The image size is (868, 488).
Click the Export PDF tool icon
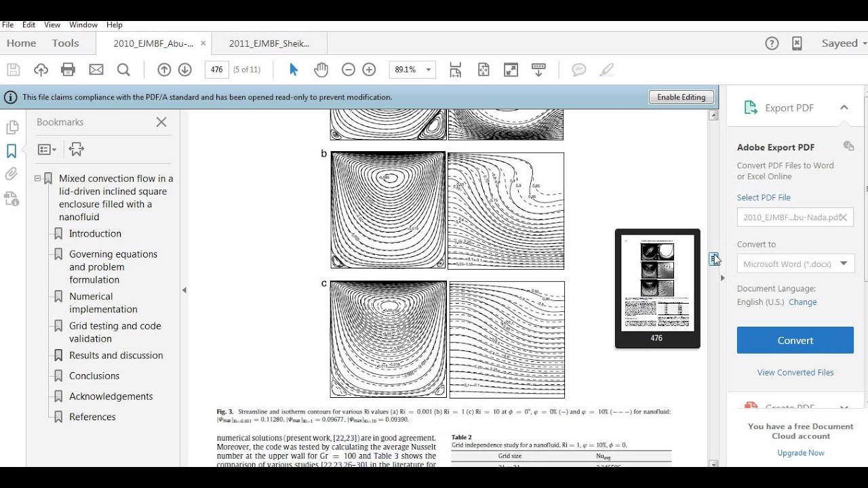[x=750, y=108]
